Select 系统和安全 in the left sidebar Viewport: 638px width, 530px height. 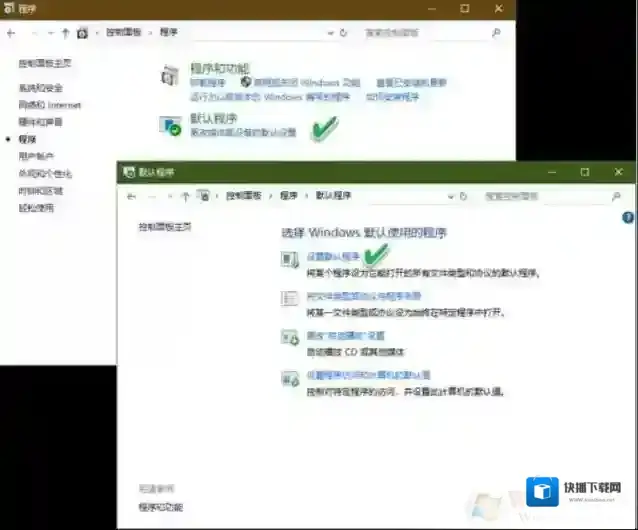40,88
